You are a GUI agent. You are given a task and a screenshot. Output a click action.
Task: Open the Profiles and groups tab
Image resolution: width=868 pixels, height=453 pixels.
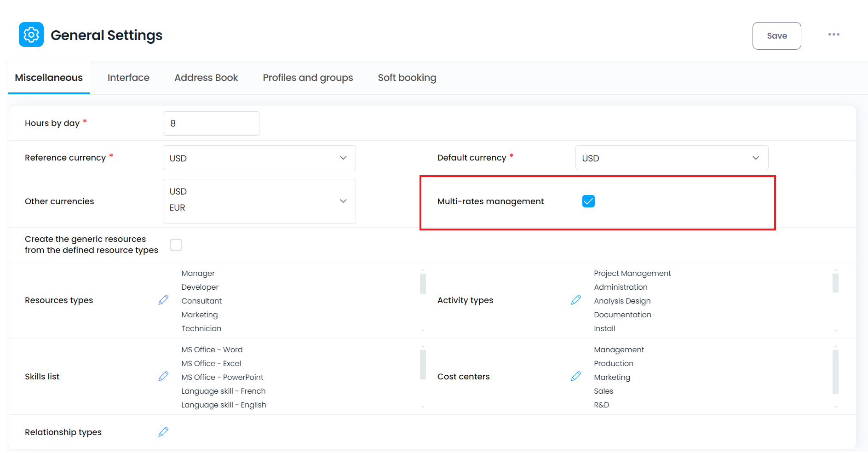tap(308, 78)
